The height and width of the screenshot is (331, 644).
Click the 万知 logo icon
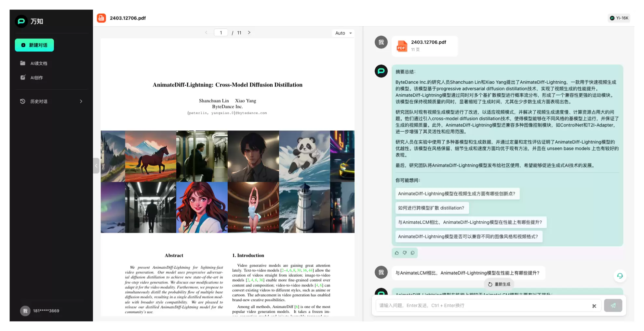21,21
